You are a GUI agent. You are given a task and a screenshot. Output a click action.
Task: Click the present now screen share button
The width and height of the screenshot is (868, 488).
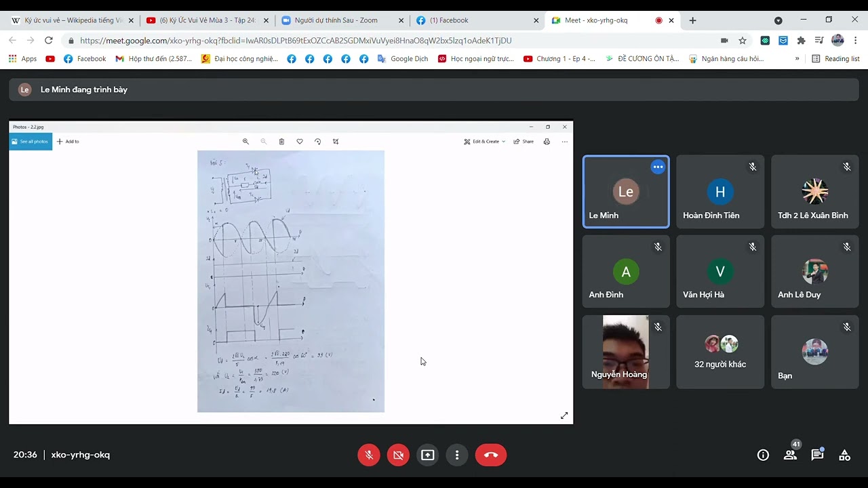point(428,455)
